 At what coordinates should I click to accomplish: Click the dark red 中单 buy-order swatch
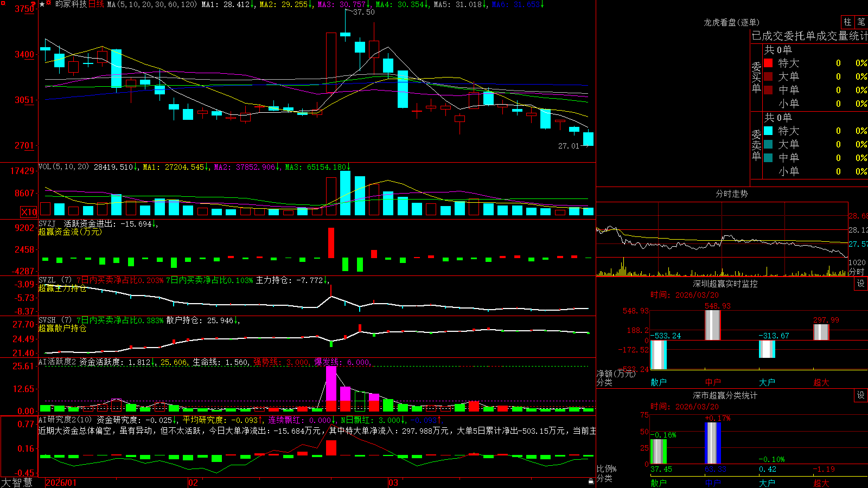pyautogui.click(x=768, y=90)
